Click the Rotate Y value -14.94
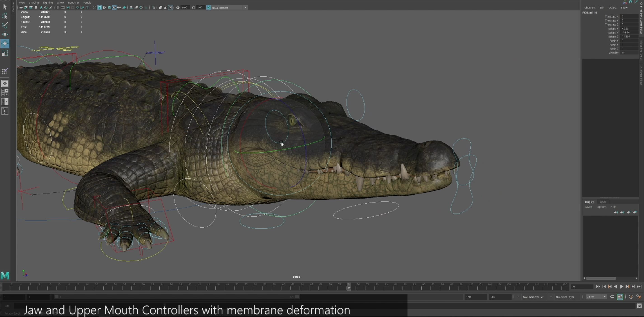Image resolution: width=644 pixels, height=317 pixels. click(629, 32)
